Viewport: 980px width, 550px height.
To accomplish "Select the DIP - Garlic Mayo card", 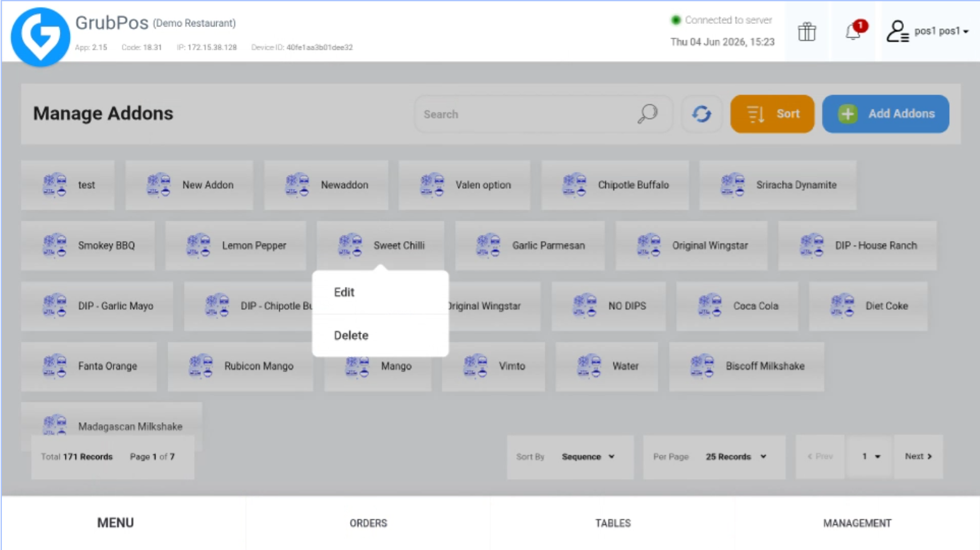I will pyautogui.click(x=97, y=306).
